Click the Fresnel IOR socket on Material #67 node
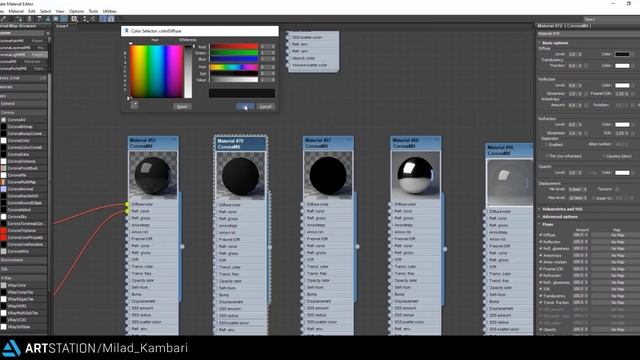Viewport: 640px width, 360px height. [x=303, y=239]
